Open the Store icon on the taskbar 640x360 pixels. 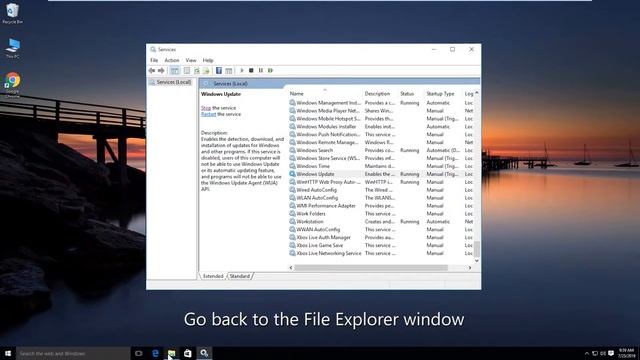pyautogui.click(x=187, y=353)
